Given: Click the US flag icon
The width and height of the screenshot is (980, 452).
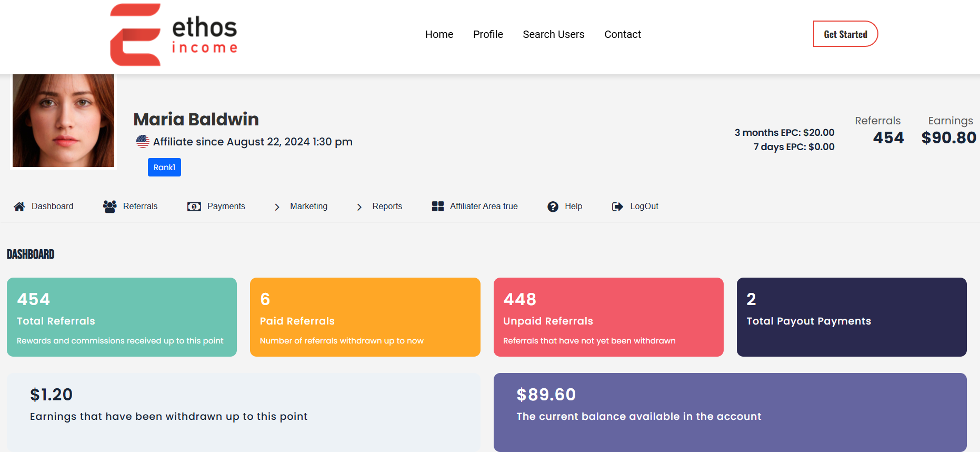Looking at the screenshot, I should click(143, 141).
